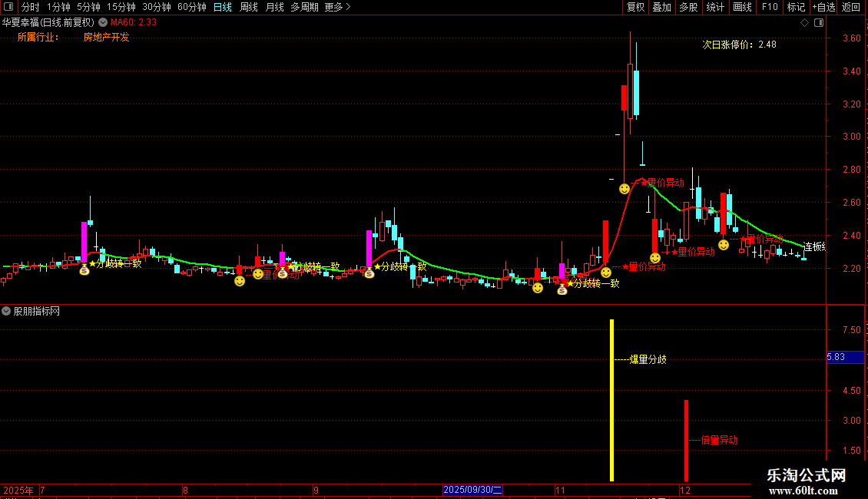Click the rightmost ★分歧转一致 label
The image size is (868, 499).
(593, 283)
